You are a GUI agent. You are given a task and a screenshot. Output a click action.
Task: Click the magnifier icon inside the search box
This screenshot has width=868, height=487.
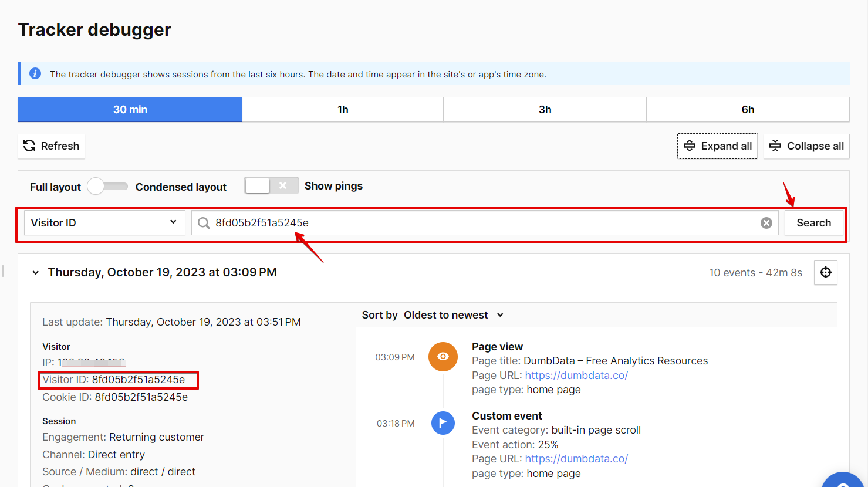[x=203, y=223]
